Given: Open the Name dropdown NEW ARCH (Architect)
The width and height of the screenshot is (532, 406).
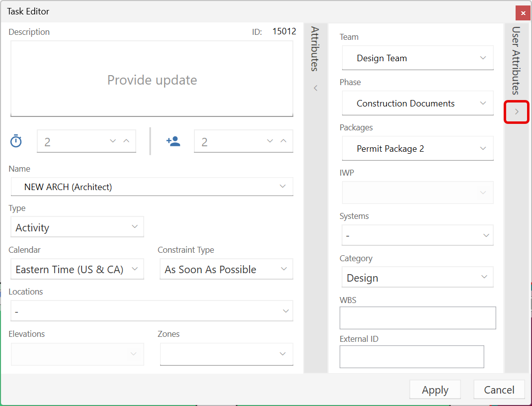Looking at the screenshot, I should click(152, 187).
